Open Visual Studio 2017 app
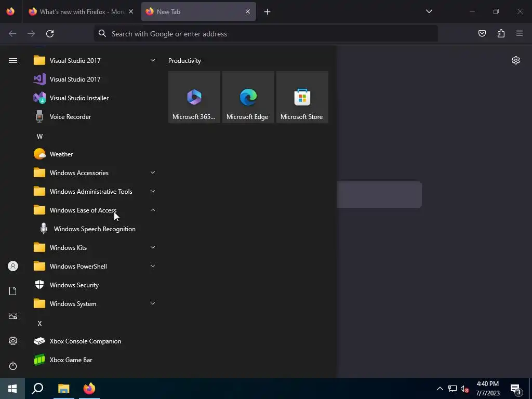 95,79
